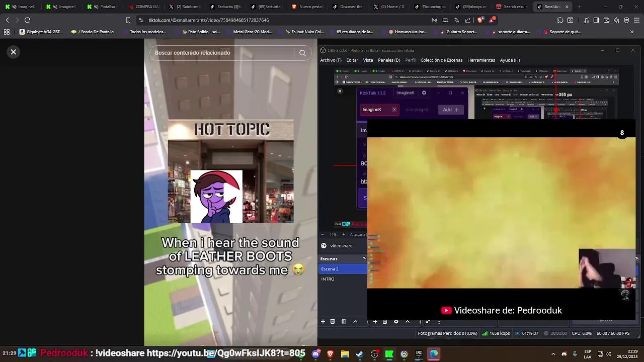Viewport: 644px width, 362px height.
Task: Open Steam from the Windows taskbar
Action: [x=360, y=354]
